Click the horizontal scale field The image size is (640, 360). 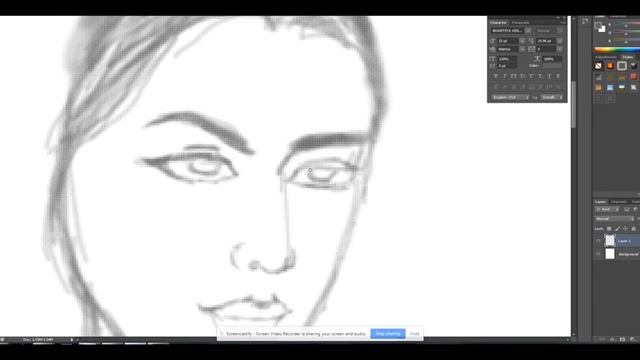pyautogui.click(x=552, y=59)
